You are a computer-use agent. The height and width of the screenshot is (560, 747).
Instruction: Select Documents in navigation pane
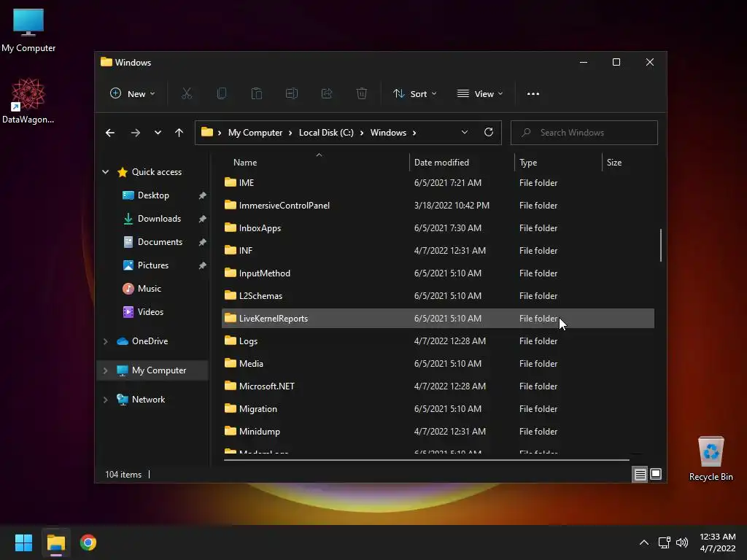point(160,242)
